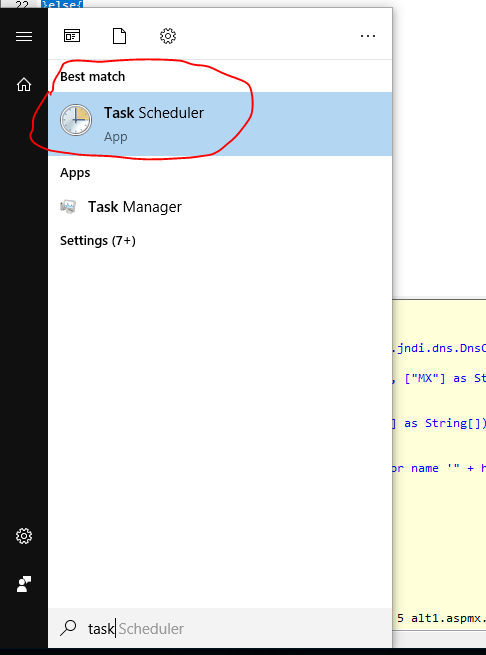
Task: Click the Task Scheduler clock icon
Action: tap(76, 120)
